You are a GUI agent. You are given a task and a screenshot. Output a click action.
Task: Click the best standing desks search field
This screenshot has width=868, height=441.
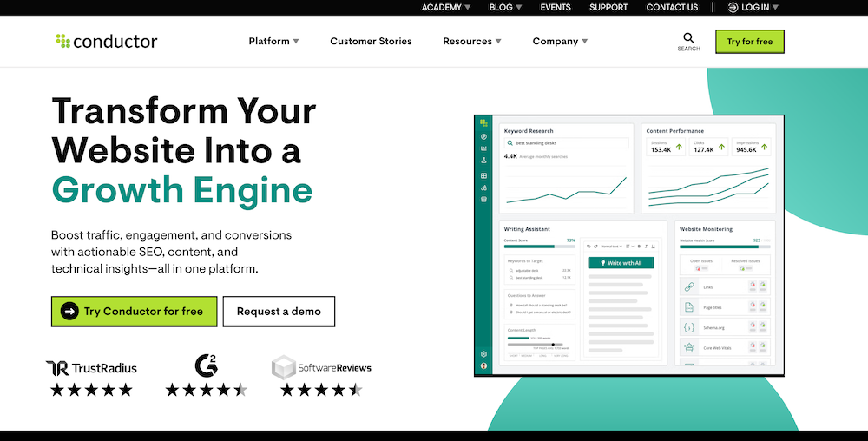[566, 142]
